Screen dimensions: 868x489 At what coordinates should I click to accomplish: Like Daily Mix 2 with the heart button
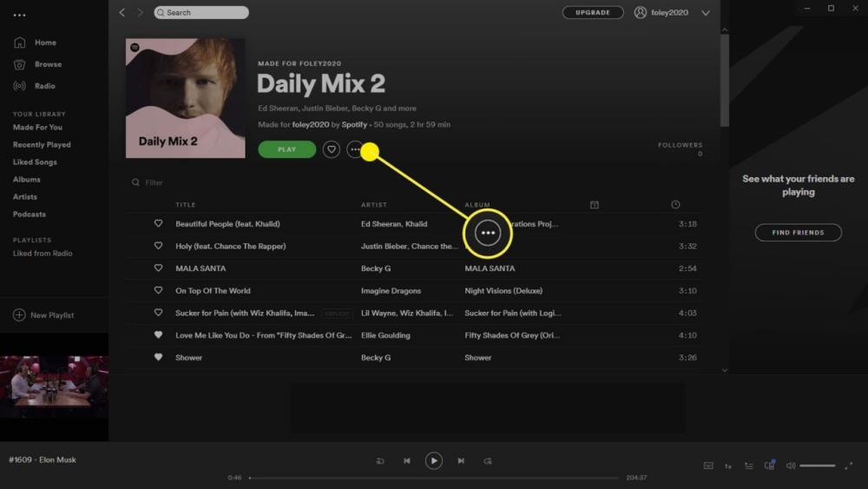click(x=331, y=149)
